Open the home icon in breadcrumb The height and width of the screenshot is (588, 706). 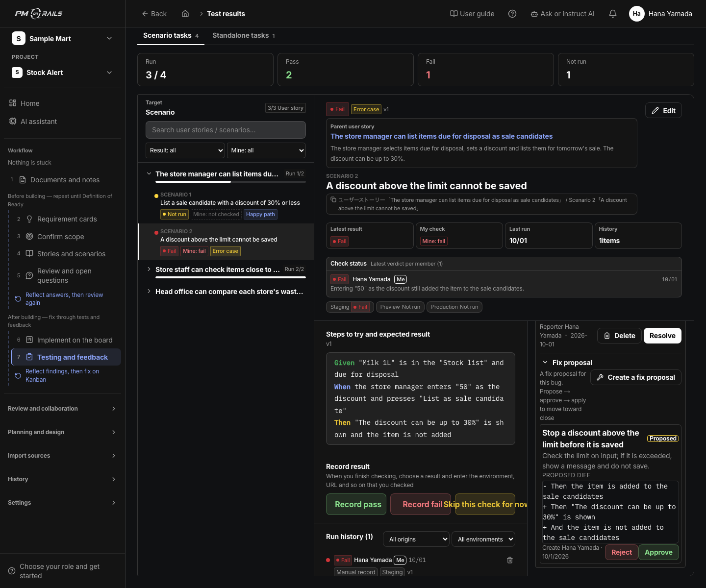point(185,14)
